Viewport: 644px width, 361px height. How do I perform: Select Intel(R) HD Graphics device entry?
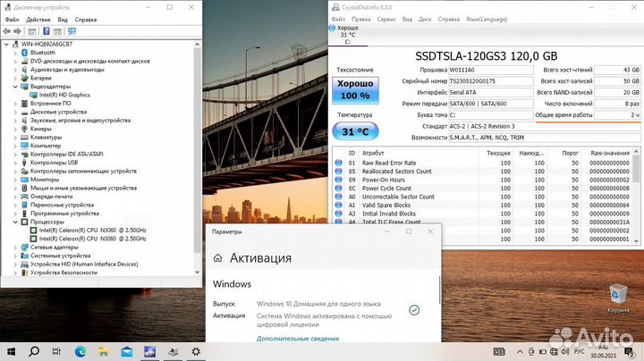point(64,95)
